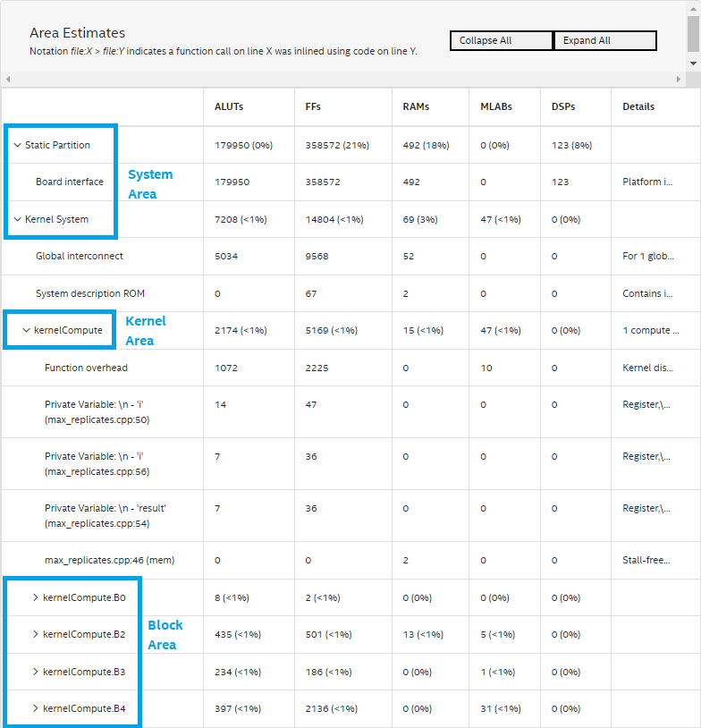Collapse the Kernel System row

(x=18, y=219)
